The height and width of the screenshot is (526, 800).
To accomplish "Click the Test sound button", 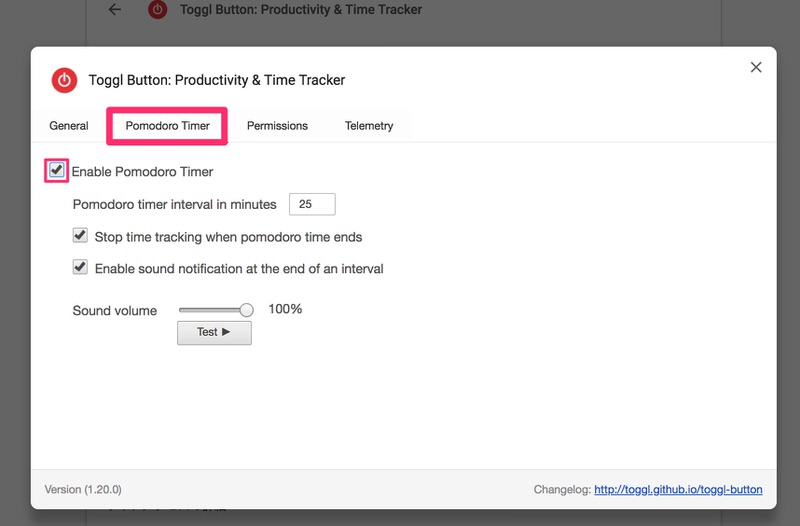I will (214, 333).
